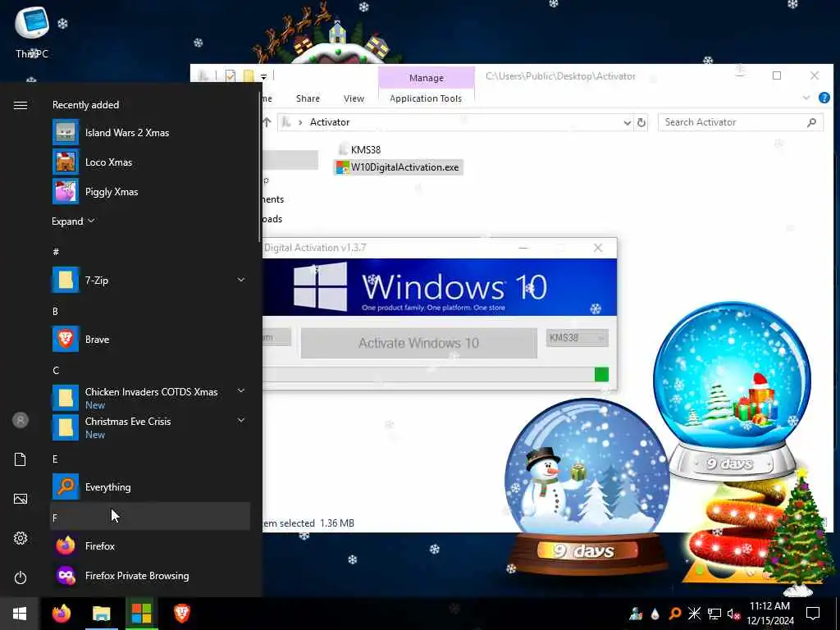This screenshot has width=840, height=630.
Task: Click the network tray icon
Action: tap(714, 614)
